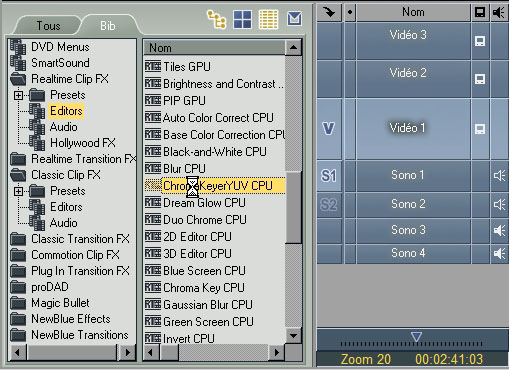
Task: Click the arrow icon in track header
Action: click(329, 12)
